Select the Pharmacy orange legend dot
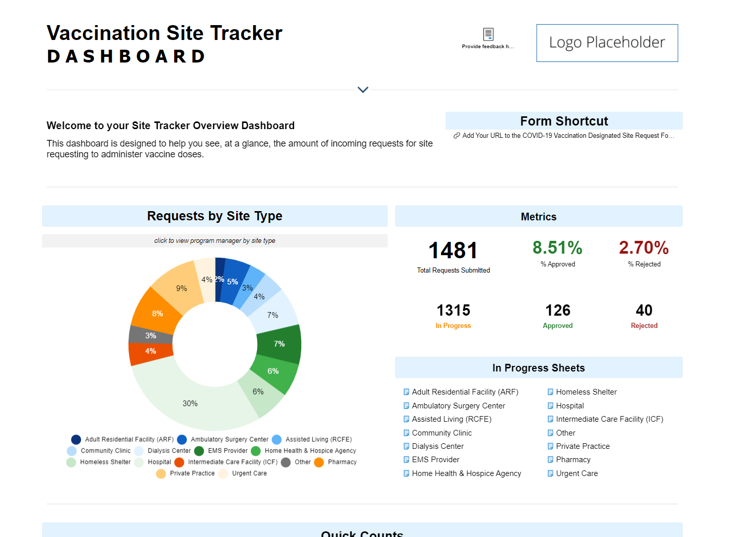756x537 pixels. pyautogui.click(x=319, y=462)
